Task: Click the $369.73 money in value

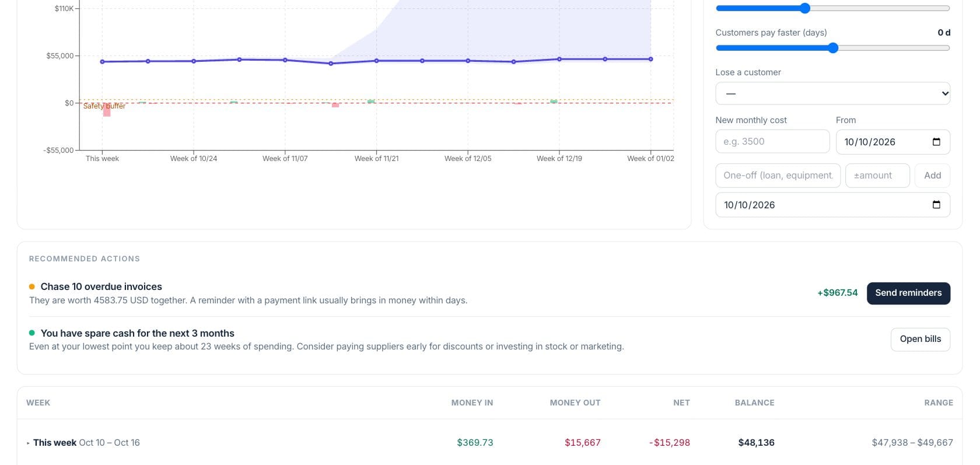Action: tap(475, 443)
